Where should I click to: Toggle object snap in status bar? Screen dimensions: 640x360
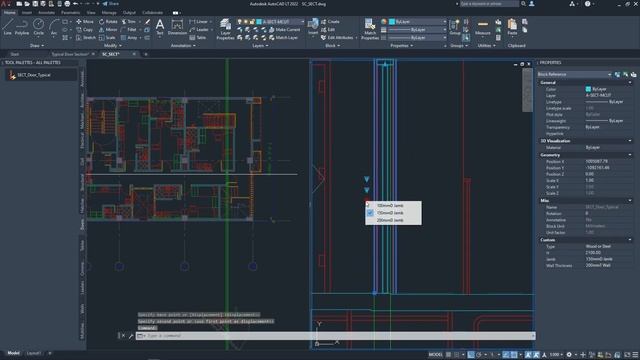(514, 354)
